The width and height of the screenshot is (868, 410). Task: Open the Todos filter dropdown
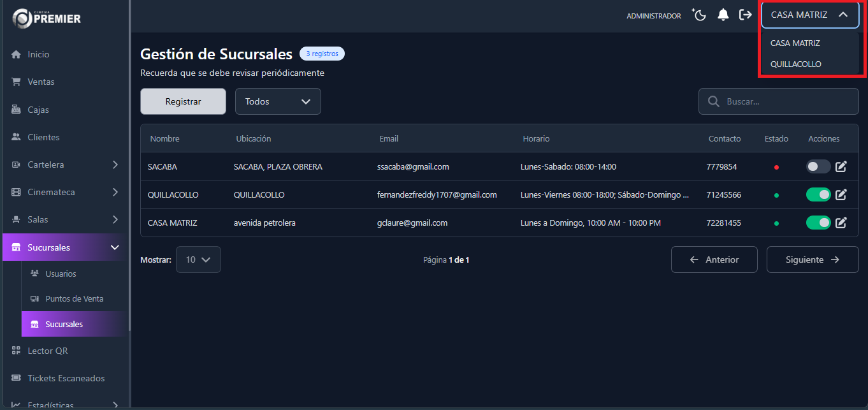click(278, 102)
